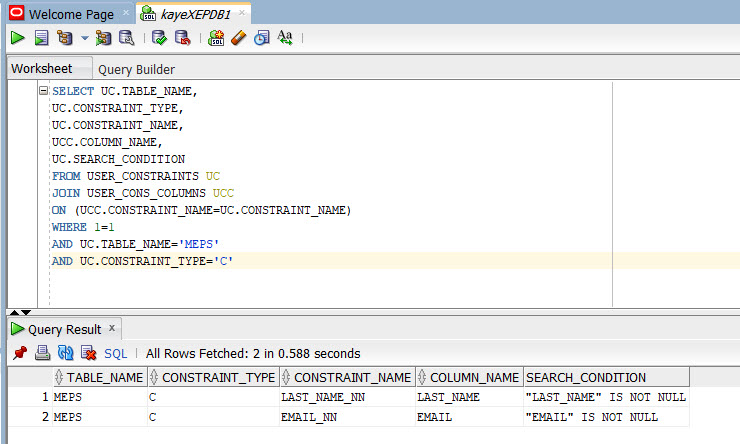Click the To Upper/Lower/InitCap icon

point(285,38)
